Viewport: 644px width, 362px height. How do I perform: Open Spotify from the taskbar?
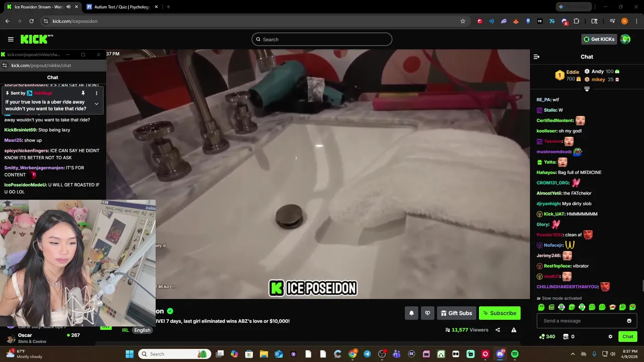(515, 354)
